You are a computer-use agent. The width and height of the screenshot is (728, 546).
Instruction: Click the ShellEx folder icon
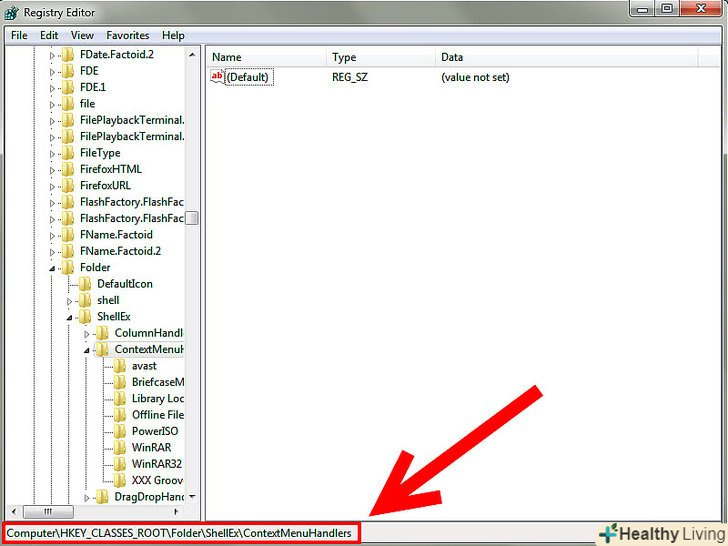pyautogui.click(x=85, y=317)
